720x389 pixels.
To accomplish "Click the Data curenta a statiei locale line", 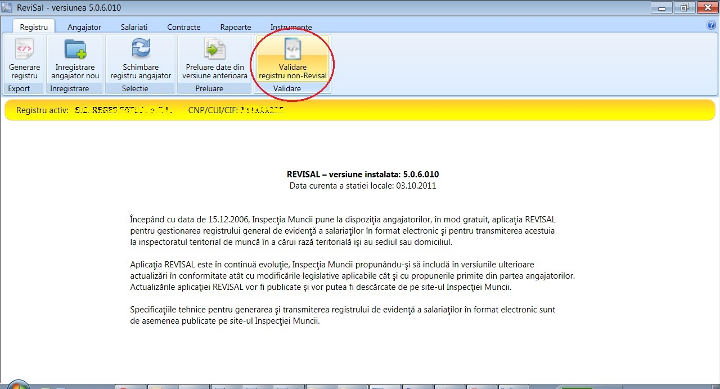I will [363, 186].
